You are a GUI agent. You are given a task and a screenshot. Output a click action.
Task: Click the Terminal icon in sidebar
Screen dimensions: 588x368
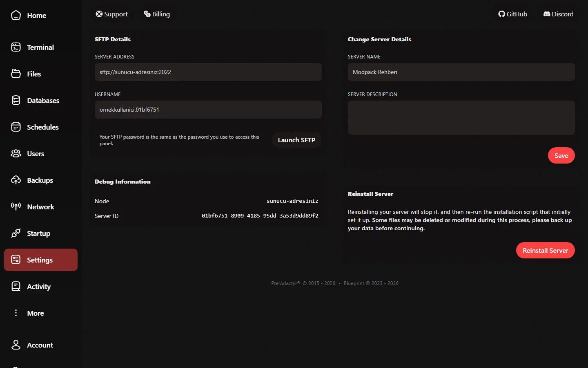point(16,47)
